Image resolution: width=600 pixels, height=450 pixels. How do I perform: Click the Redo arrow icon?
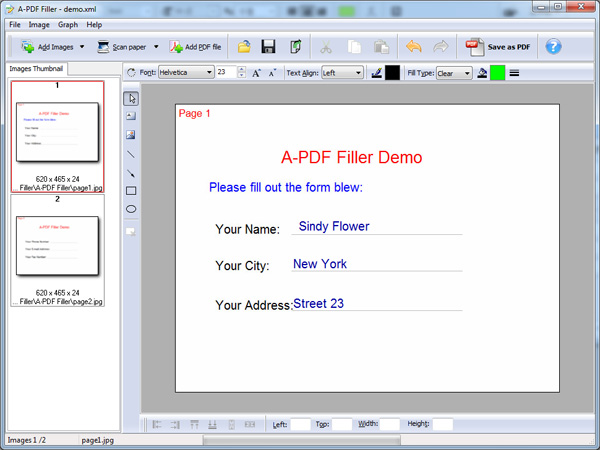click(x=440, y=47)
